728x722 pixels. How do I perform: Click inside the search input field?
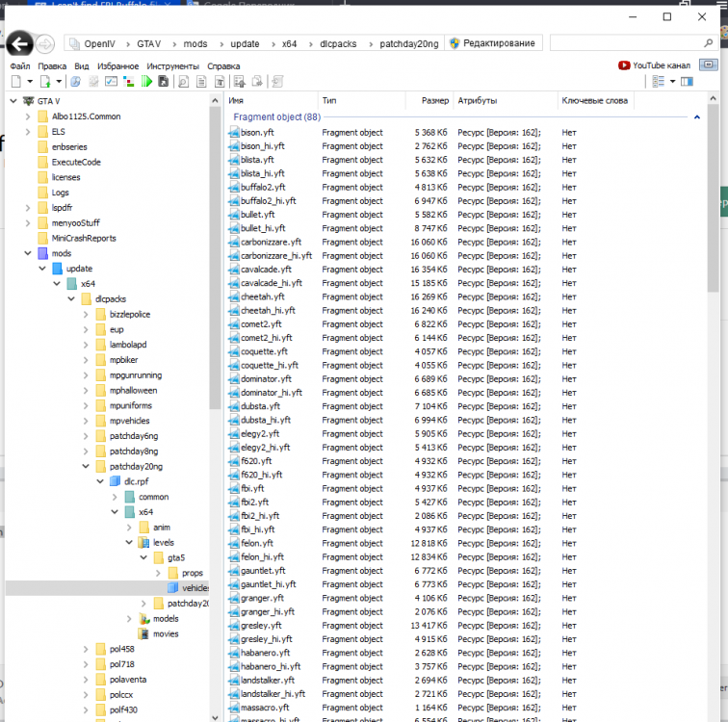(627, 43)
